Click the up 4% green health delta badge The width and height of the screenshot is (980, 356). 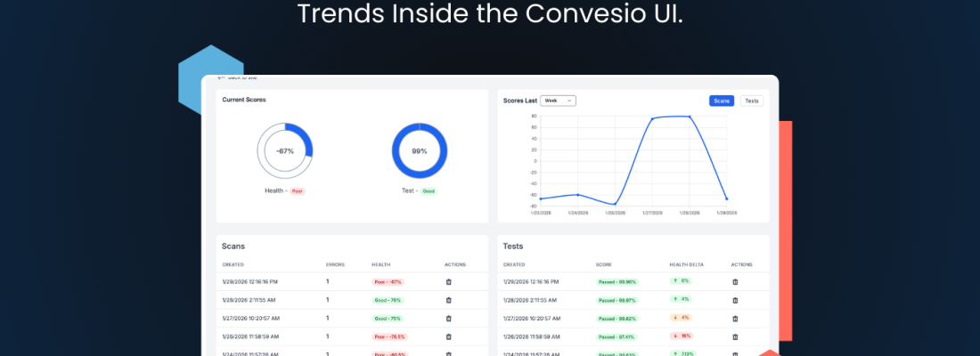click(681, 299)
